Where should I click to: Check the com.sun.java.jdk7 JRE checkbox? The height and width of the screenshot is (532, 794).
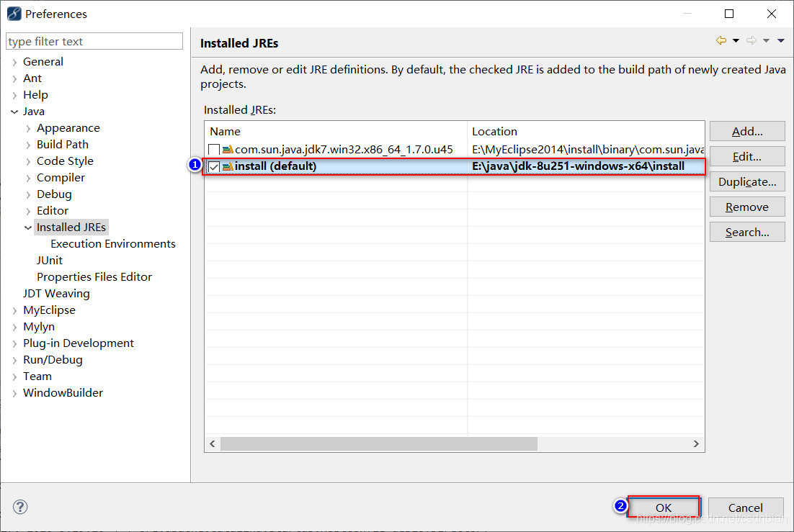pyautogui.click(x=214, y=149)
